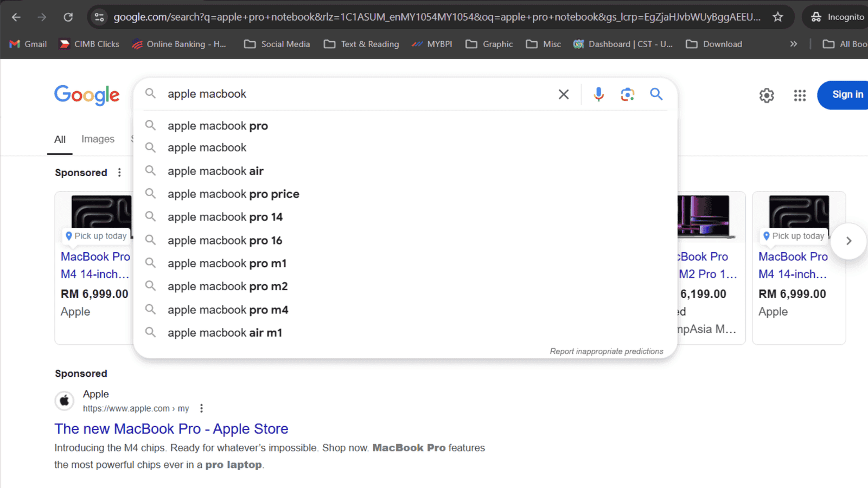Click the Google logo
This screenshot has height=488, width=868.
click(x=87, y=95)
